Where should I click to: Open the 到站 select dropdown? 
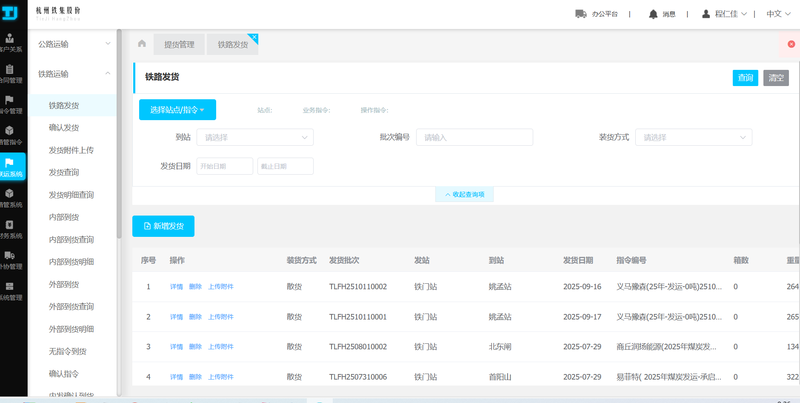point(255,137)
